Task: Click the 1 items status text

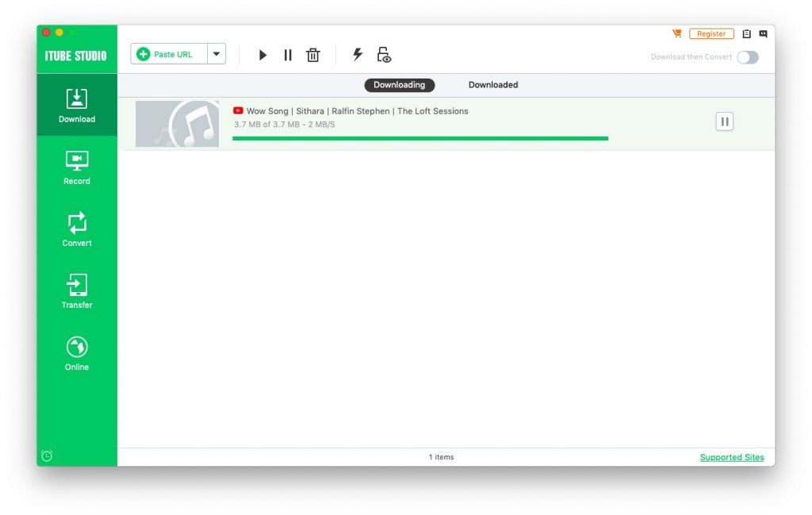Action: pos(441,457)
